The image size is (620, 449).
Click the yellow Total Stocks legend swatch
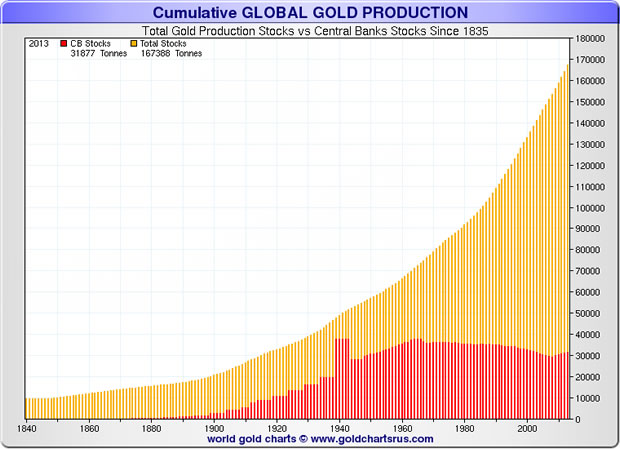[x=135, y=45]
